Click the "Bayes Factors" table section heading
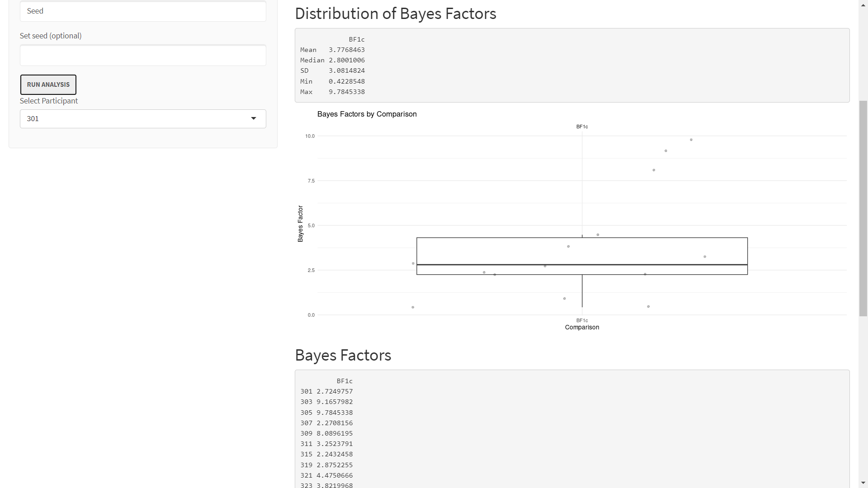 (x=343, y=355)
